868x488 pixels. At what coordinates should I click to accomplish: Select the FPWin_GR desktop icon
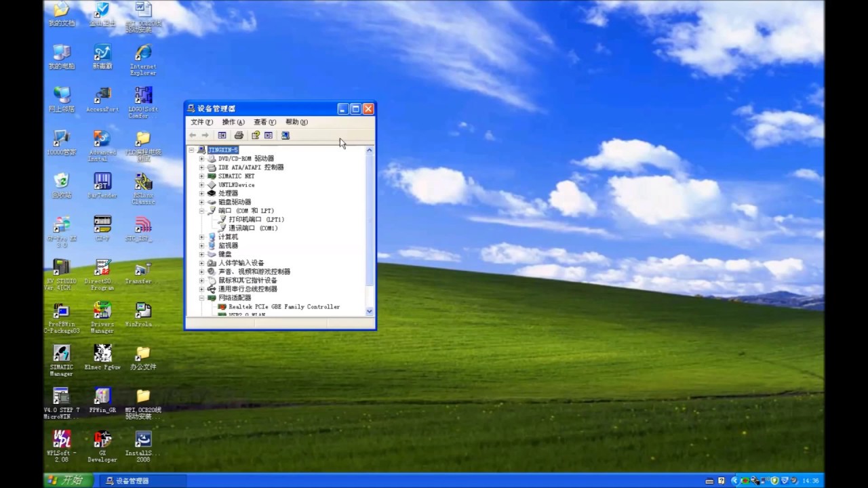pos(102,401)
